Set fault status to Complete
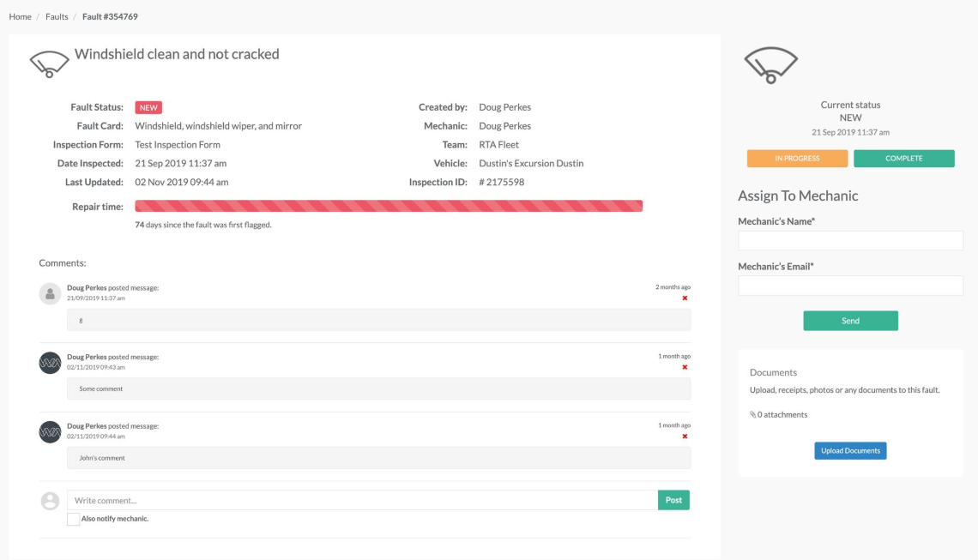 [x=903, y=159]
